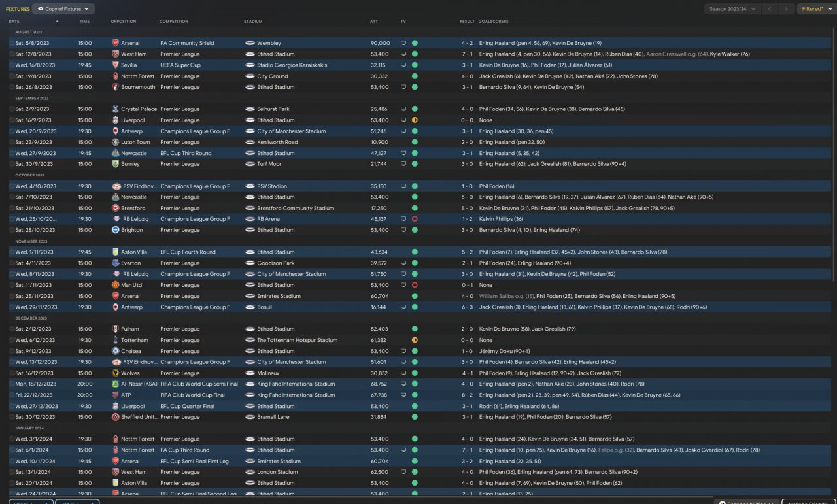837x504 pixels.
Task: Click the West Ham badge in the 12/8/2023 row
Action: click(116, 54)
